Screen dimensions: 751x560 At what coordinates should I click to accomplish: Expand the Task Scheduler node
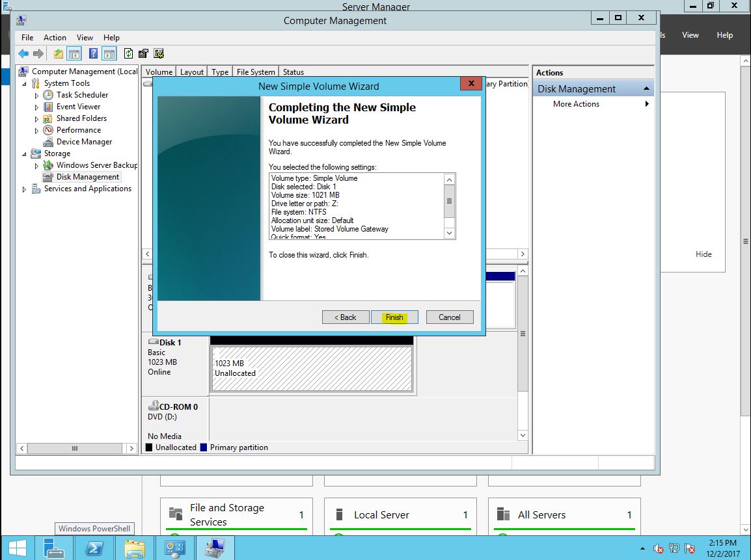pos(37,96)
